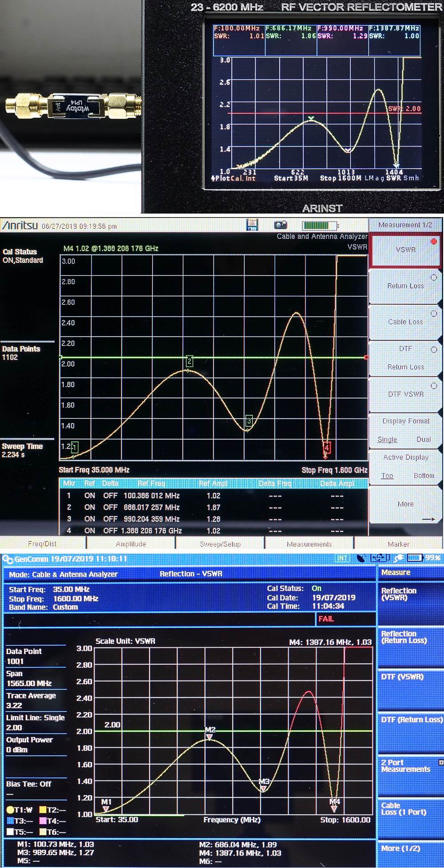444x868 pixels.
Task: Tap the Anritsu camera screenshot icon
Action: pos(281,225)
